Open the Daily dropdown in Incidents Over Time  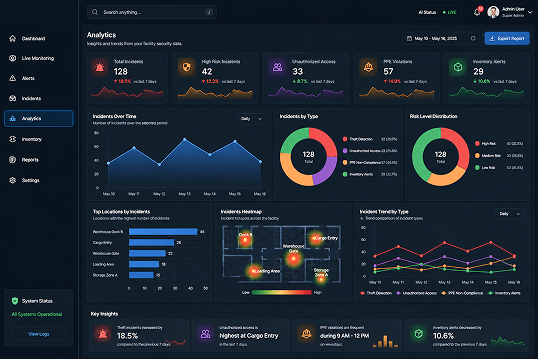pos(251,119)
